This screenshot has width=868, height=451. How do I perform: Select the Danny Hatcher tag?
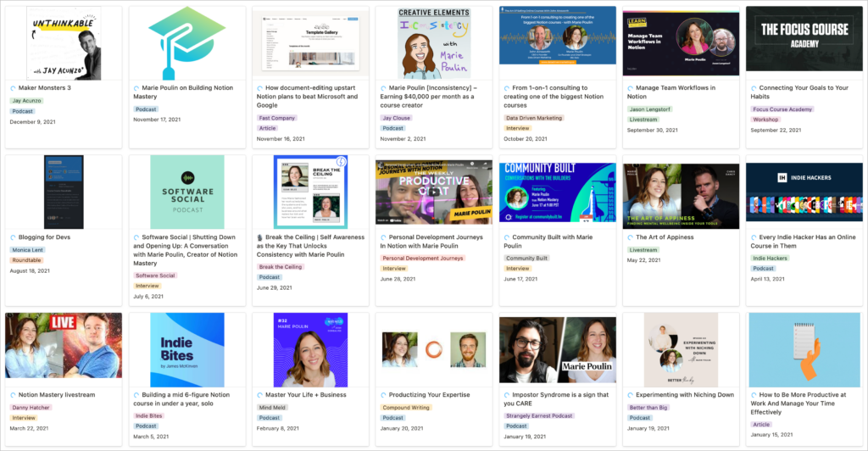pos(31,408)
